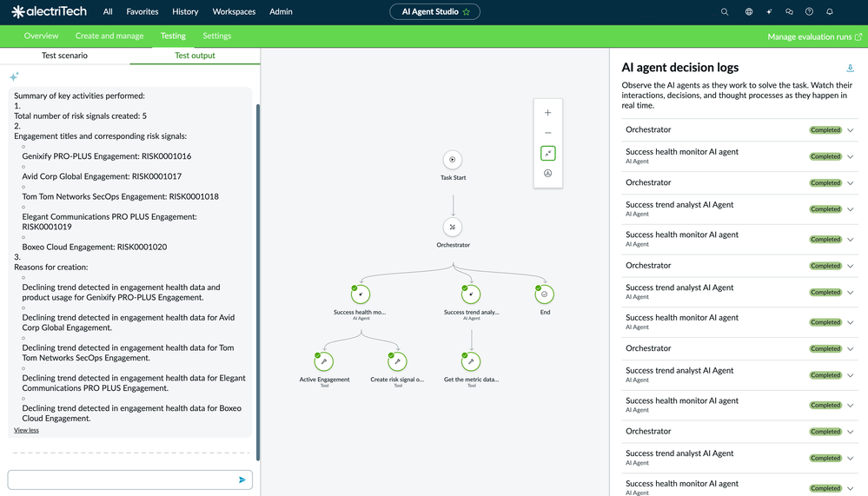Expand third Success health monitor AI agent log
This screenshot has width=868, height=496.
(851, 323)
